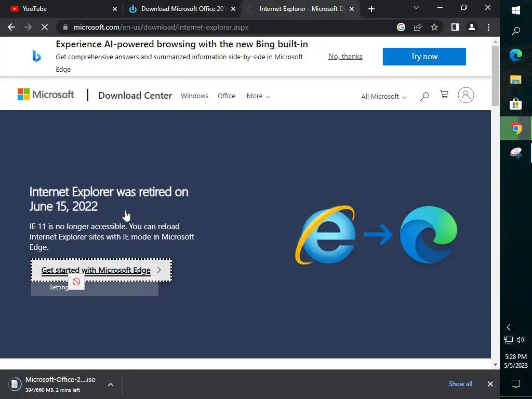Open the tab search dropdown arrow
This screenshot has width=532, height=399.
tap(416, 7)
